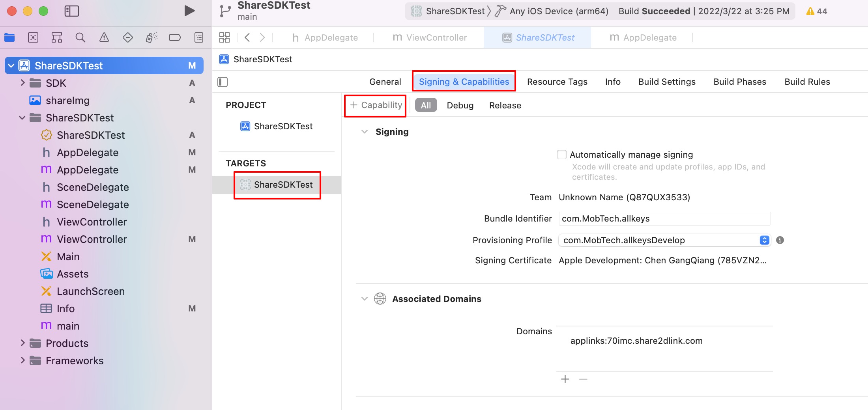The image size is (868, 410).
Task: Show the 44 warnings indicator
Action: click(817, 11)
